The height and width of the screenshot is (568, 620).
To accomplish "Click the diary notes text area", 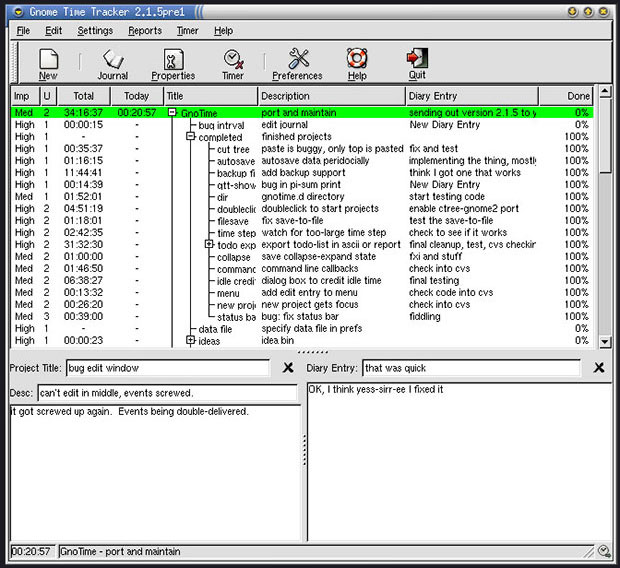I will coord(459,462).
